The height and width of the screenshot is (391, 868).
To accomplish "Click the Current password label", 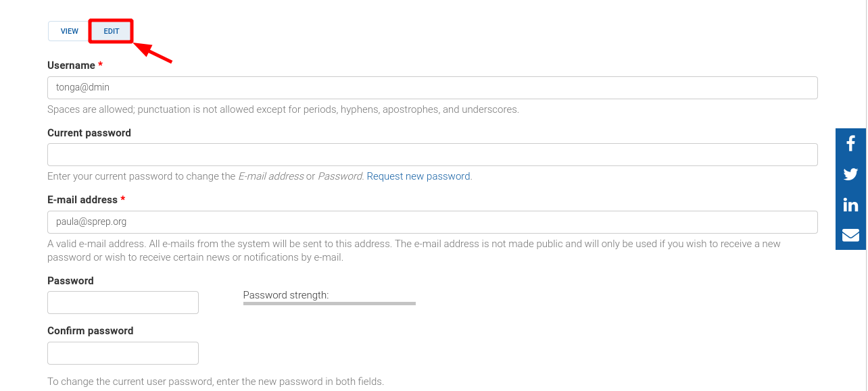I will point(89,133).
